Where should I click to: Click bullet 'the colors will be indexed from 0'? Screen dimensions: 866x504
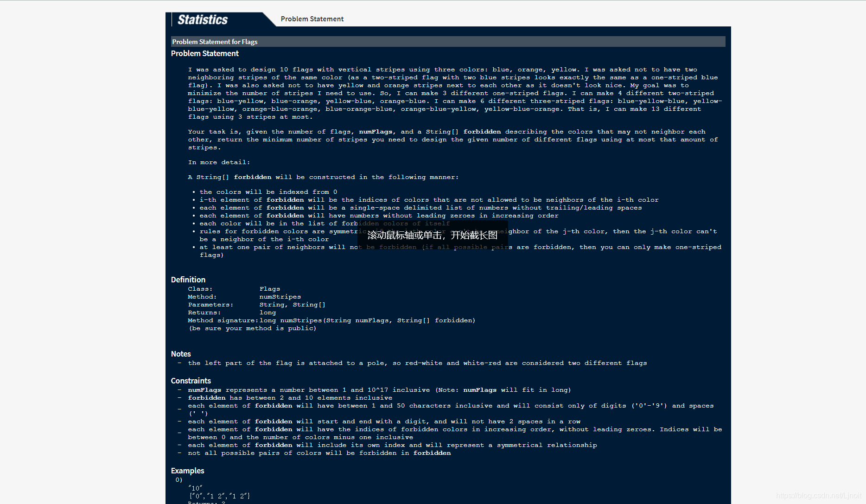coord(268,192)
